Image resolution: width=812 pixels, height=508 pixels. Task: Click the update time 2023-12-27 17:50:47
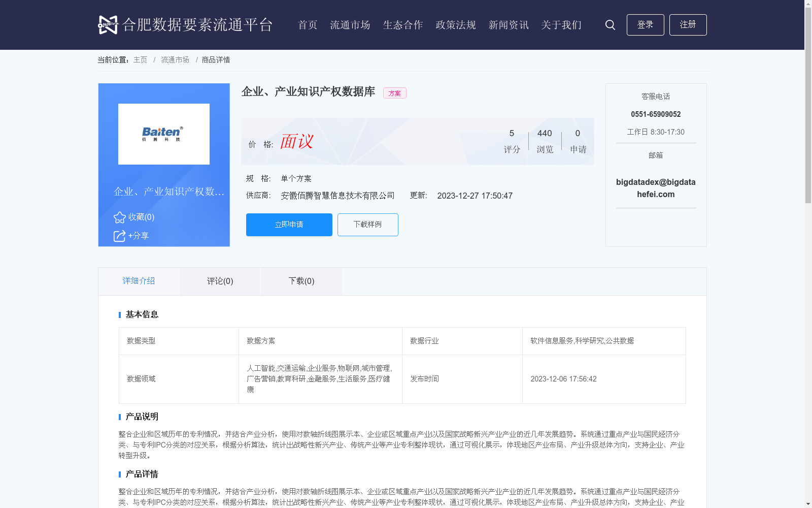click(475, 196)
